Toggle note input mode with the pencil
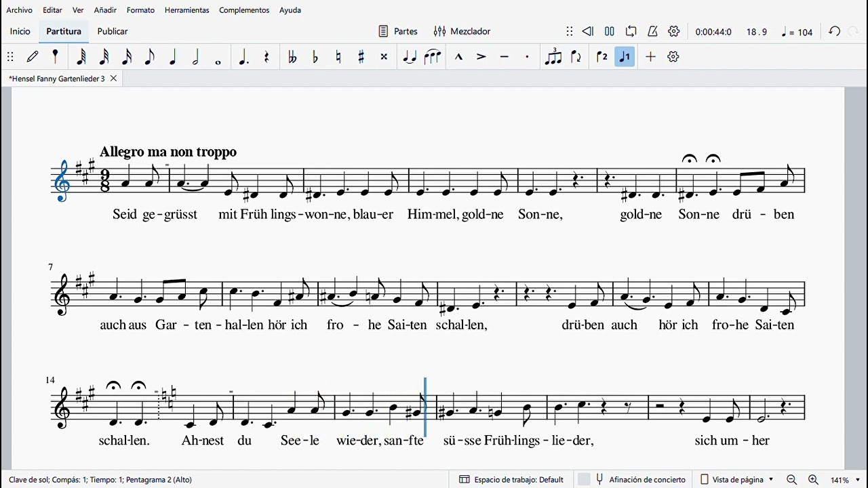The width and height of the screenshot is (868, 488). [x=33, y=57]
